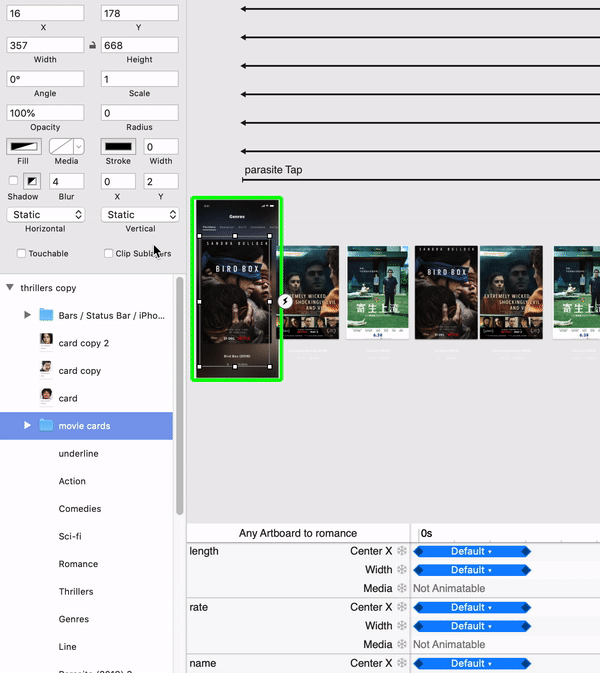Click the Height field showing 668

click(x=139, y=45)
